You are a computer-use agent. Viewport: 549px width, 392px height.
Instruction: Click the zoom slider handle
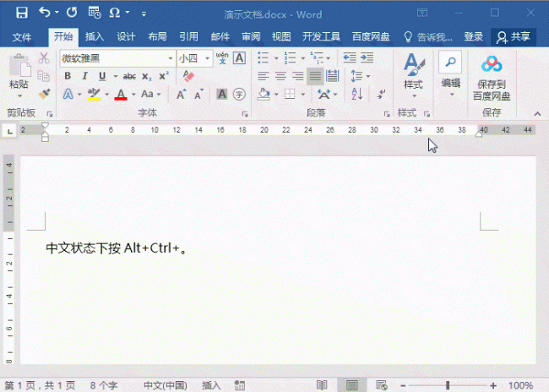tap(448, 386)
